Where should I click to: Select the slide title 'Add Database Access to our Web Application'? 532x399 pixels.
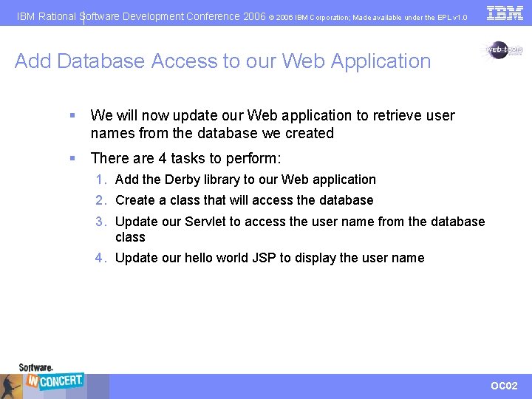[x=222, y=61]
